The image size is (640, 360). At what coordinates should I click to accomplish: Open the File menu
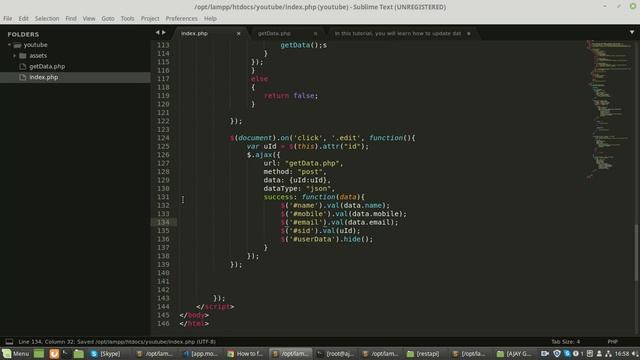(x=7, y=18)
